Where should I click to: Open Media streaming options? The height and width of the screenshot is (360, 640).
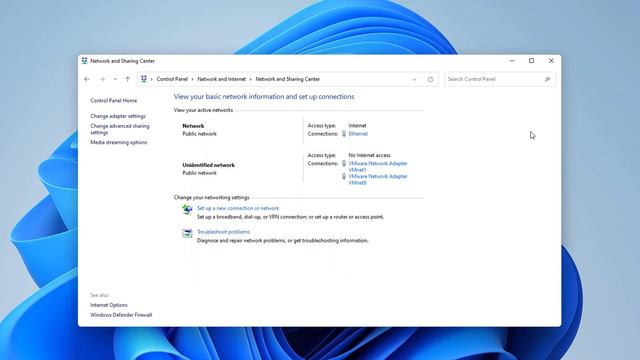119,142
